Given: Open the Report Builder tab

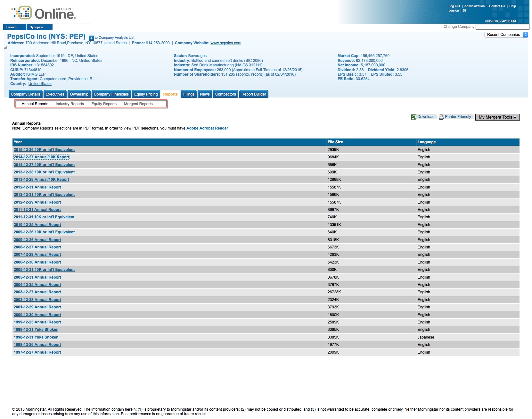Looking at the screenshot, I should [254, 94].
